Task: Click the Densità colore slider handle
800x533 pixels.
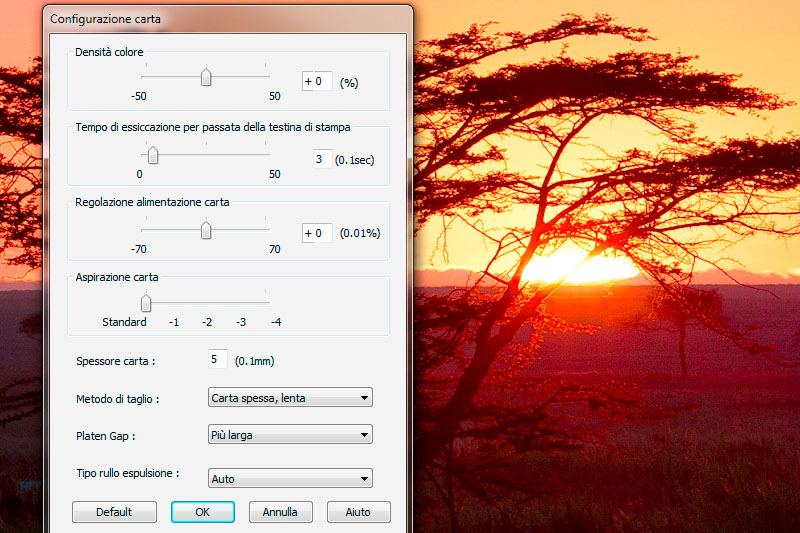Action: coord(206,77)
